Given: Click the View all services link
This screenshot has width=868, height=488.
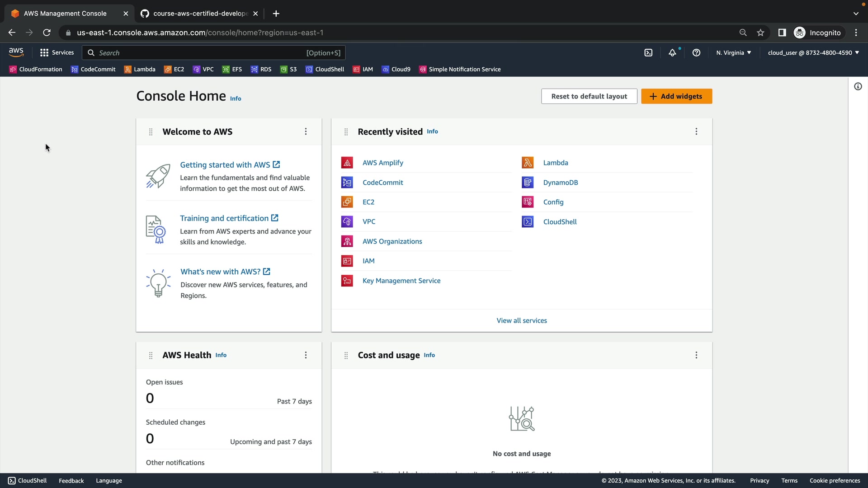Looking at the screenshot, I should pos(521,320).
